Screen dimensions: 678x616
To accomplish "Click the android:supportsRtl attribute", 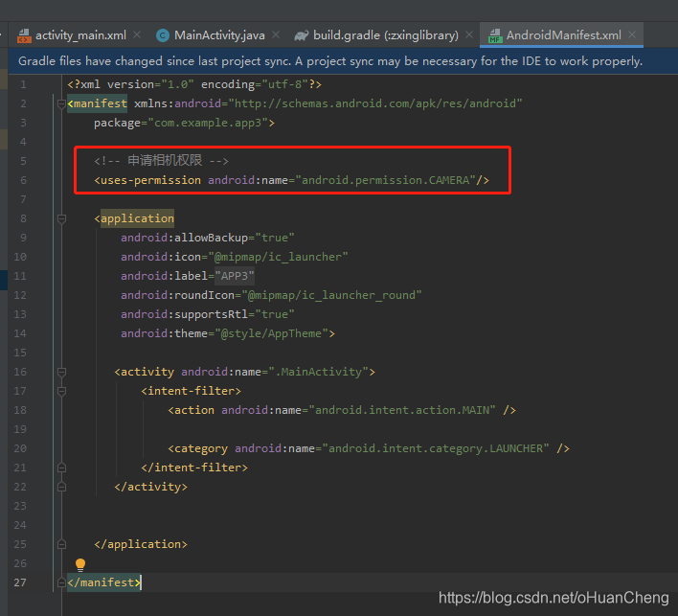I will (184, 314).
